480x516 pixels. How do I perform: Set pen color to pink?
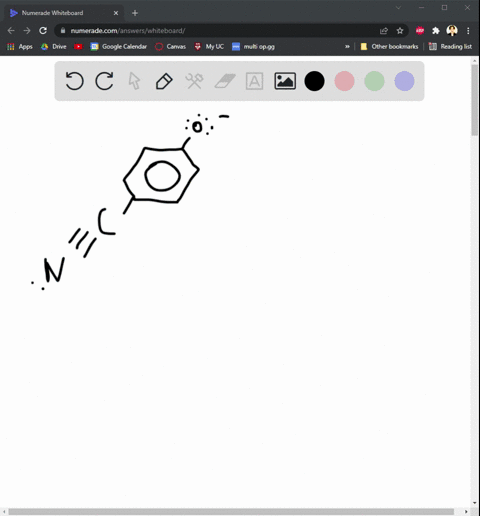coord(344,81)
